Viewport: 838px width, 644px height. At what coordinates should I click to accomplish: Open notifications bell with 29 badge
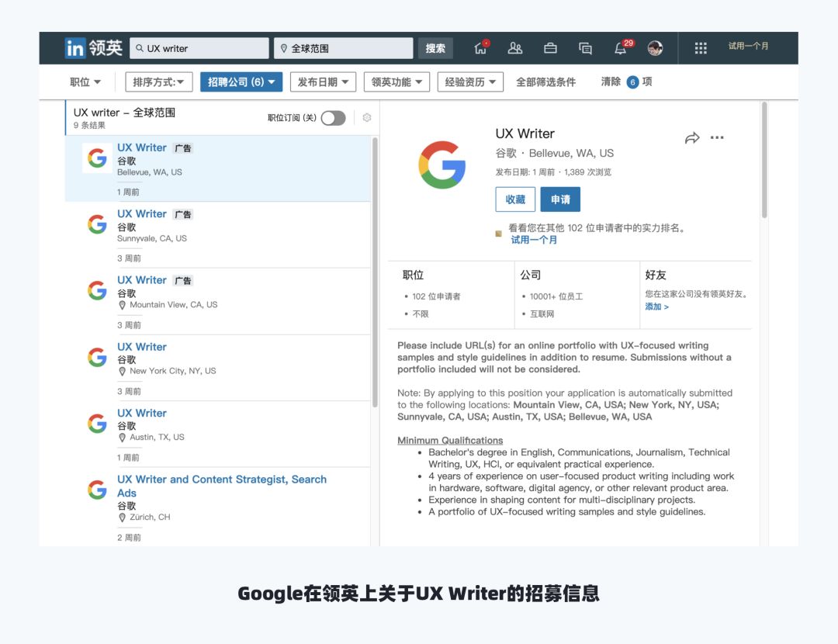622,47
